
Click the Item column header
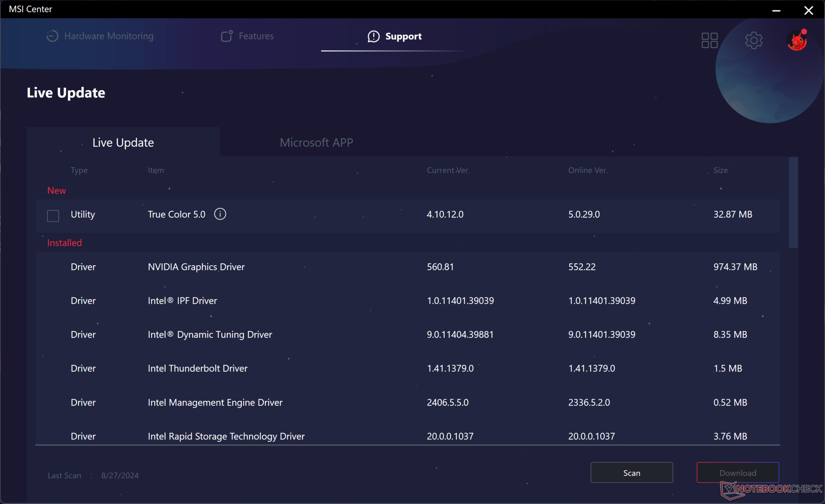[x=156, y=170]
